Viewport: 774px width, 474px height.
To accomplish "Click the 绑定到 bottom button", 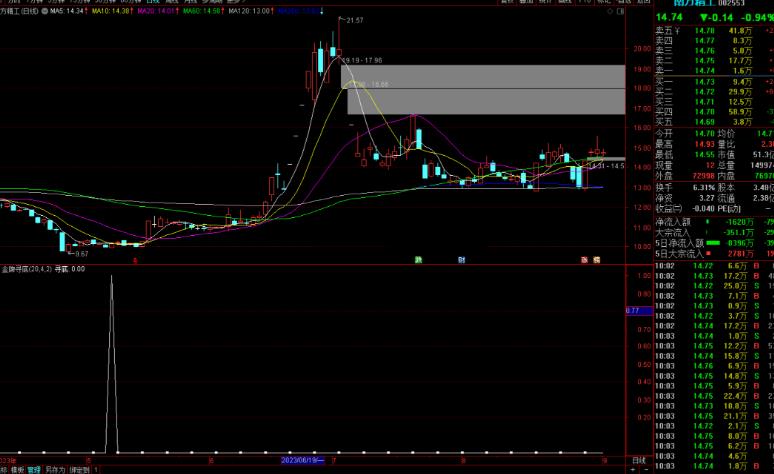I will click(79, 470).
